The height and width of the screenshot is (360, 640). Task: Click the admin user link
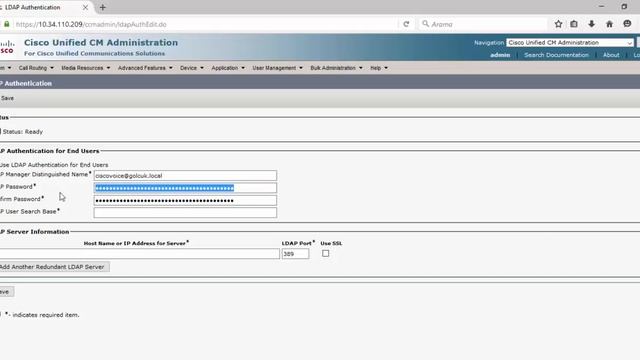tap(500, 55)
